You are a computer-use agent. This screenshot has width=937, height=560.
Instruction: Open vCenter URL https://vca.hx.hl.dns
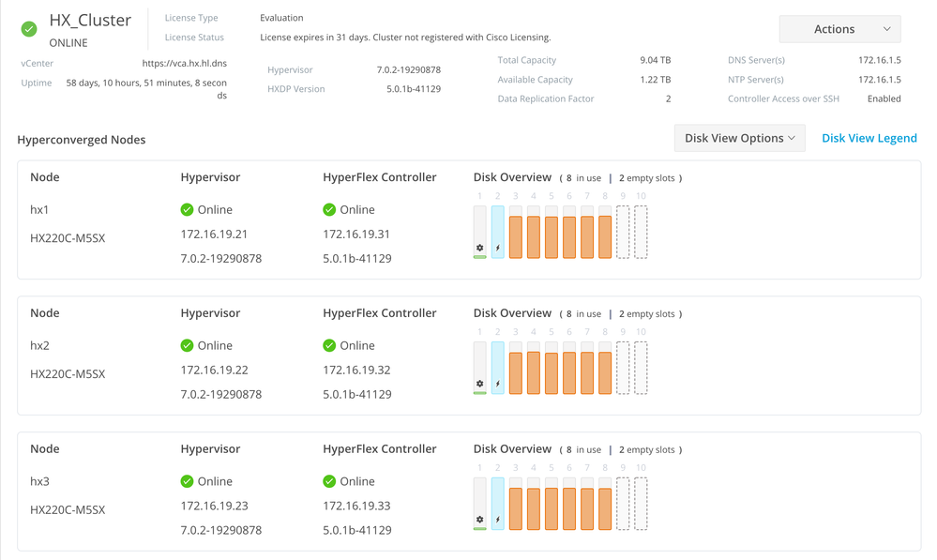[x=185, y=64]
